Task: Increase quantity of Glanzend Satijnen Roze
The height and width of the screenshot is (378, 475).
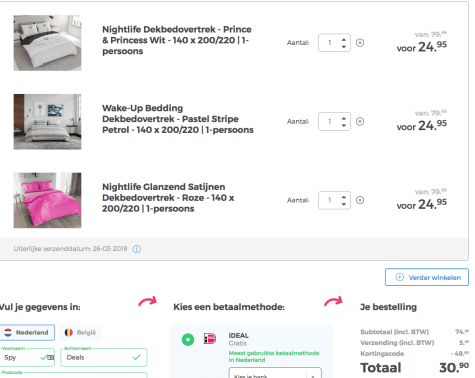Action: 344,197
